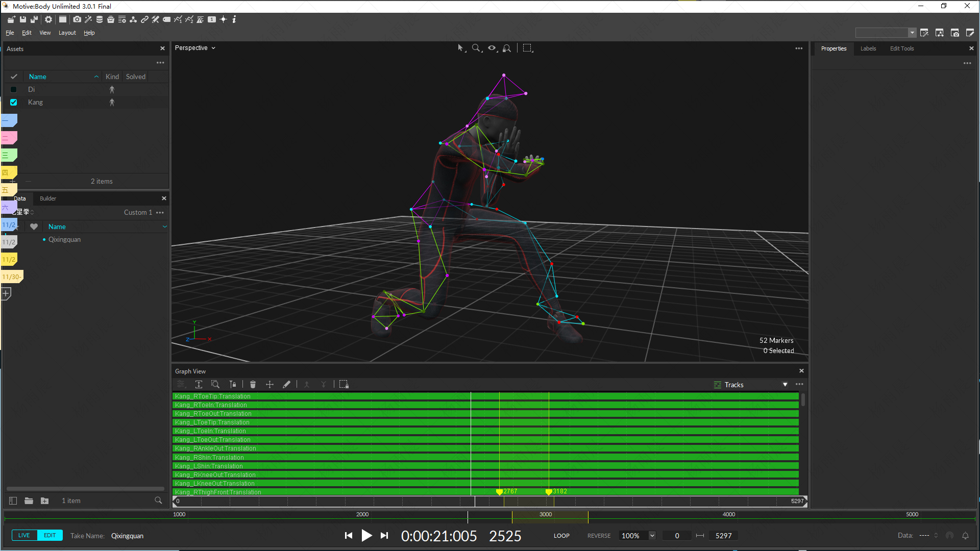
Task: Click the visibility eye icon in viewport toolbar
Action: (492, 48)
